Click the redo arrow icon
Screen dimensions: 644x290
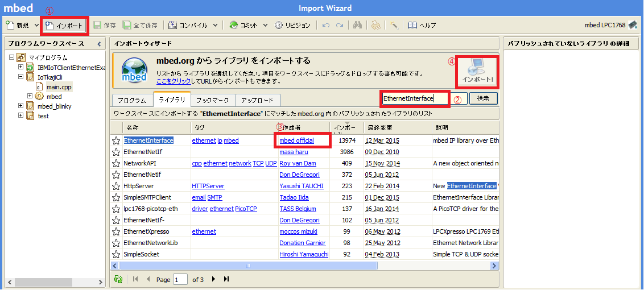339,26
